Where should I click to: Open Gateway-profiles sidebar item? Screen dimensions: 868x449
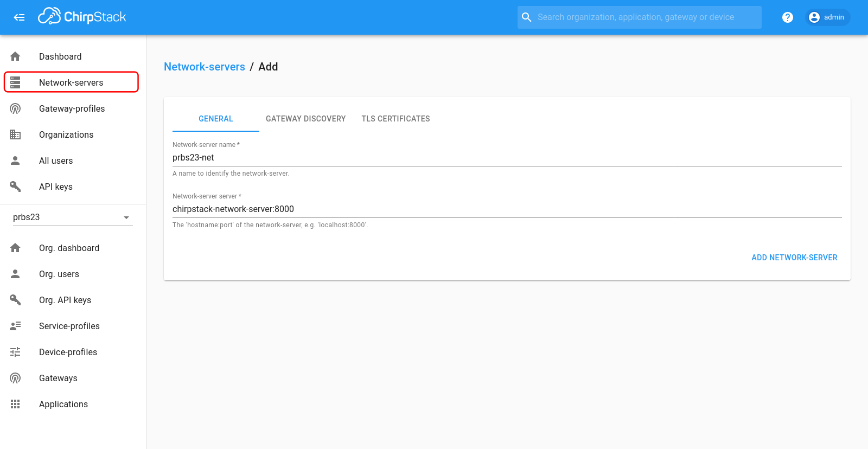click(x=73, y=108)
